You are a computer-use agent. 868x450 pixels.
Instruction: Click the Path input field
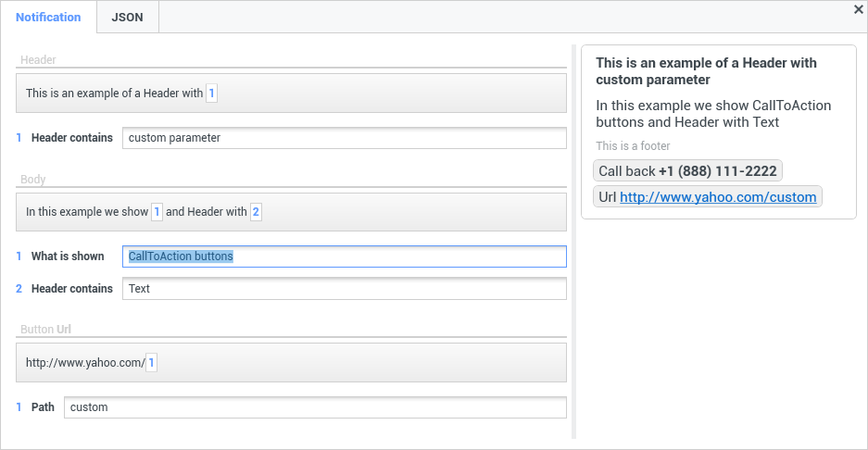pos(315,407)
